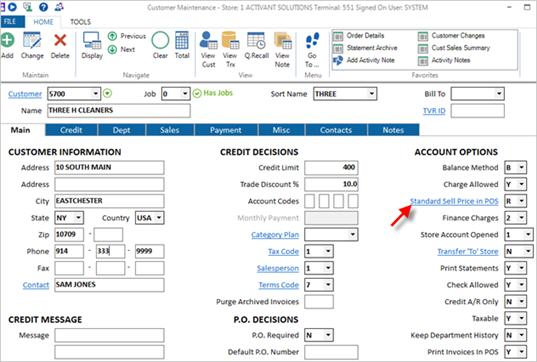The width and height of the screenshot is (537, 362).
Task: Click the View Cust icon
Action: point(208,40)
